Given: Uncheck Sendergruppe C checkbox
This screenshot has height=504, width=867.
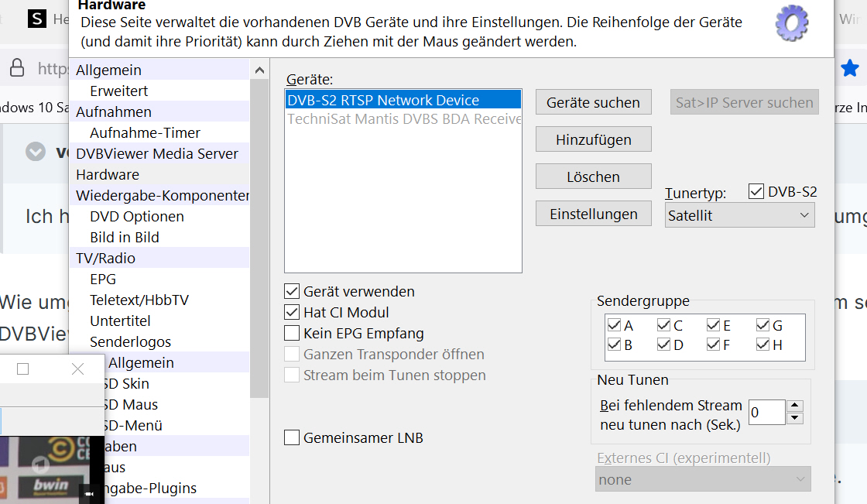Looking at the screenshot, I should click(x=663, y=324).
